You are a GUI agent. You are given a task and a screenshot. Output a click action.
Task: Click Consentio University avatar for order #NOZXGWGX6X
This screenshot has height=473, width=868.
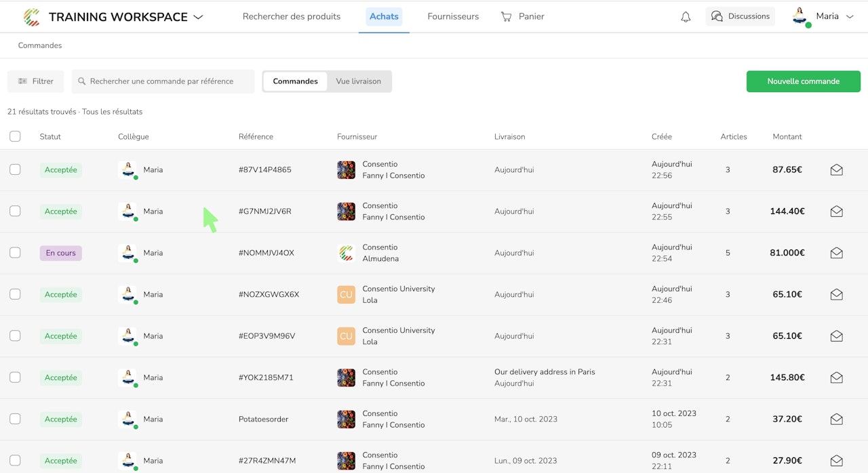coord(346,295)
